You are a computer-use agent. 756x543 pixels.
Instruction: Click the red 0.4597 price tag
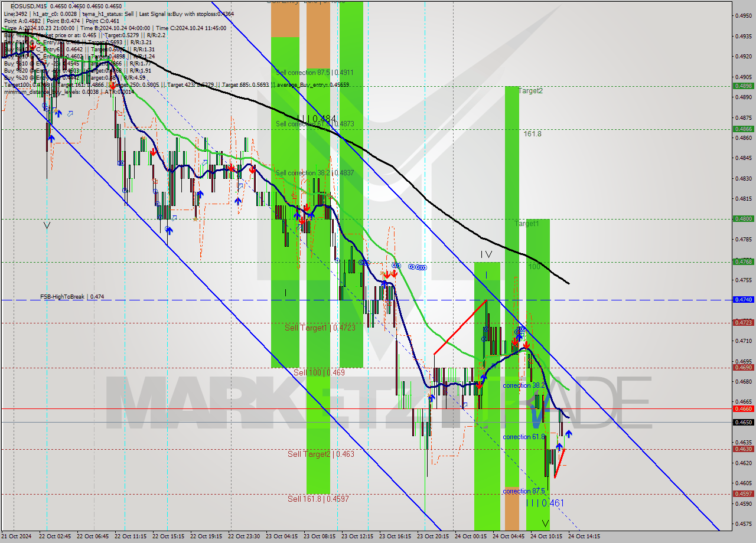[x=743, y=493]
